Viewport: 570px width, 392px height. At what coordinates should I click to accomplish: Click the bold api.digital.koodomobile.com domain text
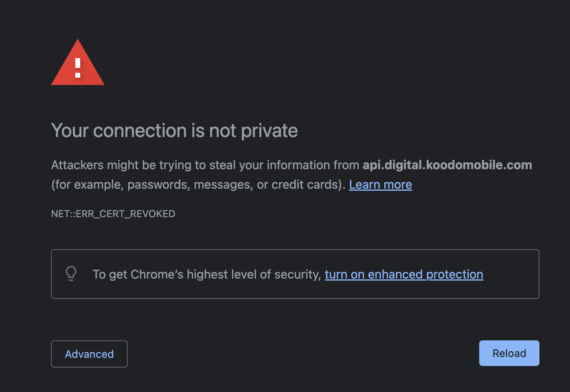point(447,165)
